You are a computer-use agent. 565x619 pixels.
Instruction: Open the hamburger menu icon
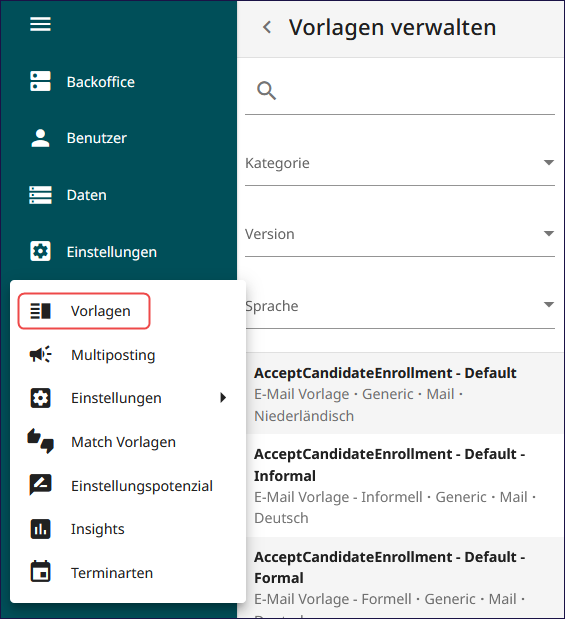click(x=40, y=24)
